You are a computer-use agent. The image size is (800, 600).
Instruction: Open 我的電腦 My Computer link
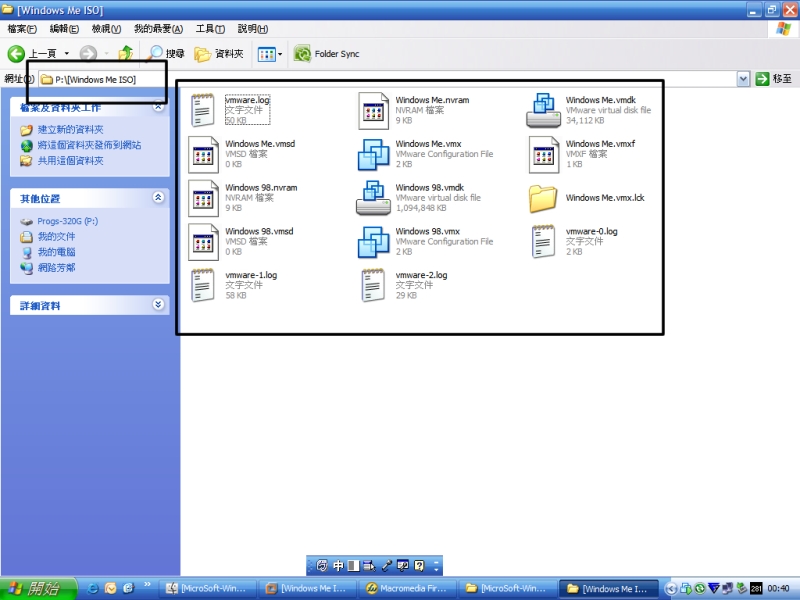56,252
